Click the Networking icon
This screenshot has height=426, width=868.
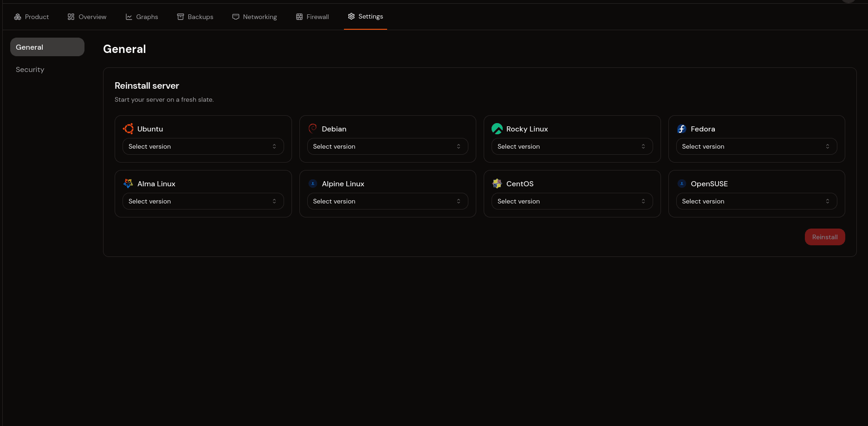tap(236, 17)
